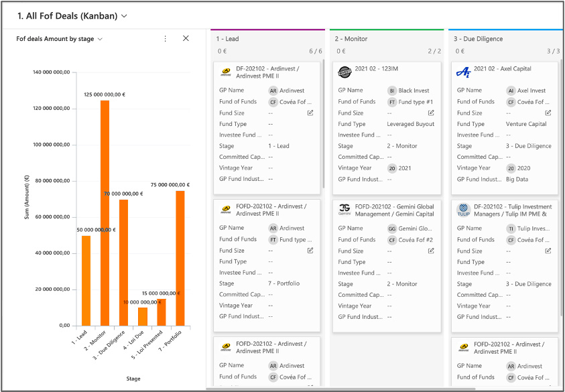Select the 3 - Due Diligence column header

point(478,39)
